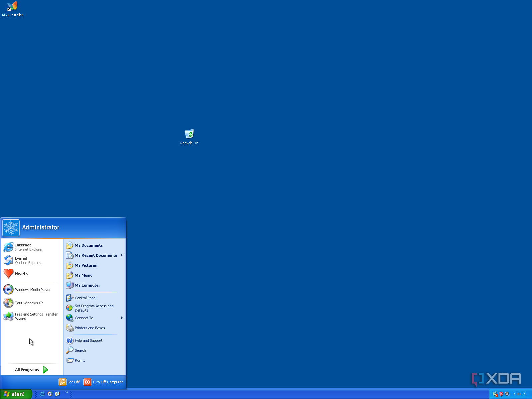Select the Recycle Bin desktop icon
The image size is (532, 399).
pos(189,137)
